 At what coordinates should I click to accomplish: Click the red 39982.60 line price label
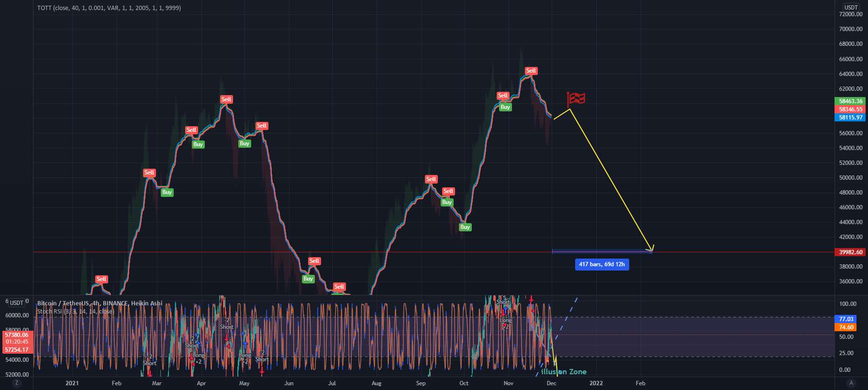[x=850, y=252]
